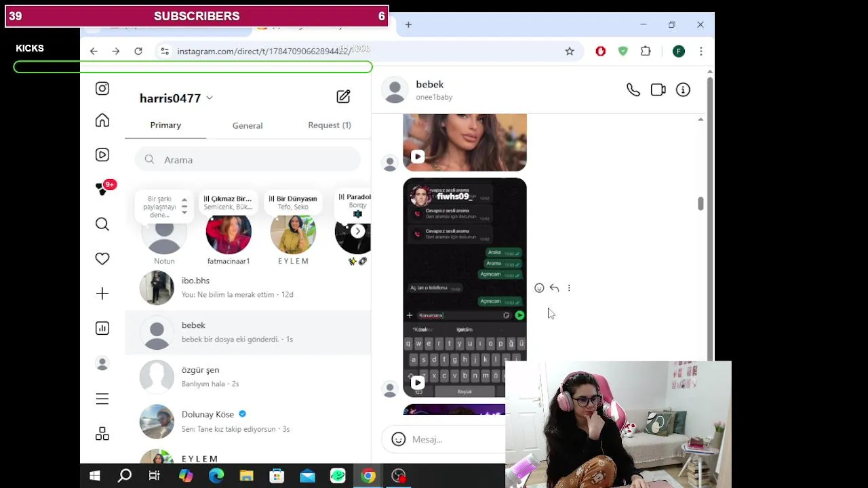Play the chat screenshot video message
The image size is (868, 488).
pyautogui.click(x=418, y=383)
